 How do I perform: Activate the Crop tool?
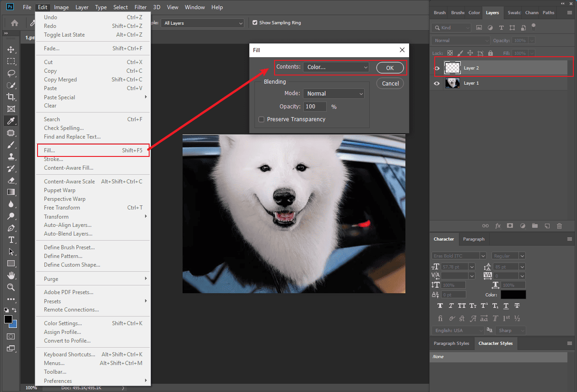[11, 97]
